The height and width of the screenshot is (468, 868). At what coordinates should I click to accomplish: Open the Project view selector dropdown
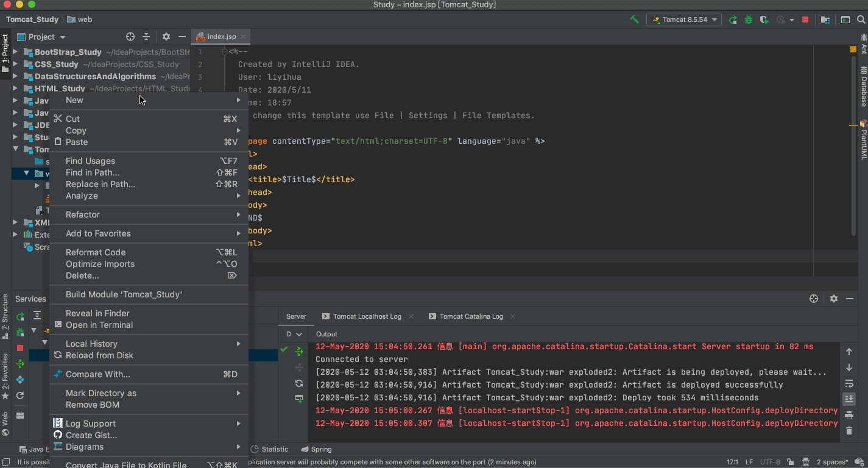coord(41,37)
